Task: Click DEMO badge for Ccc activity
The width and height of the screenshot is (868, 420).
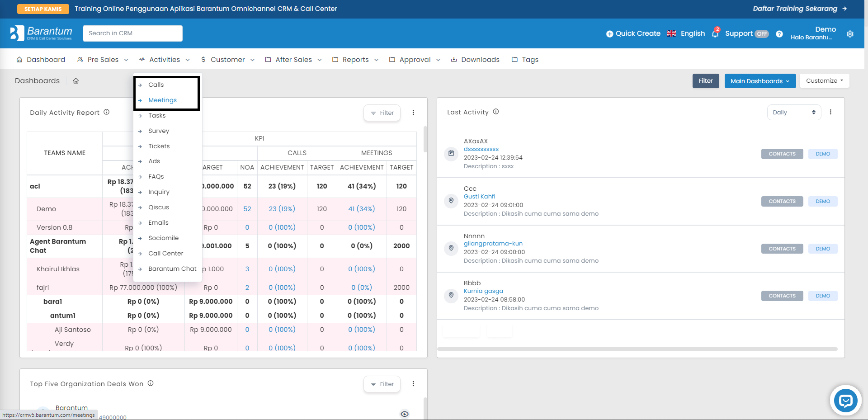Action: [823, 201]
